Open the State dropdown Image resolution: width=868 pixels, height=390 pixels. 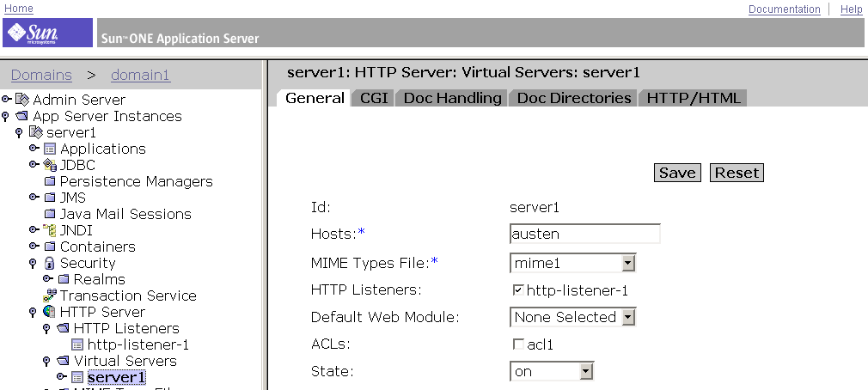click(552, 371)
